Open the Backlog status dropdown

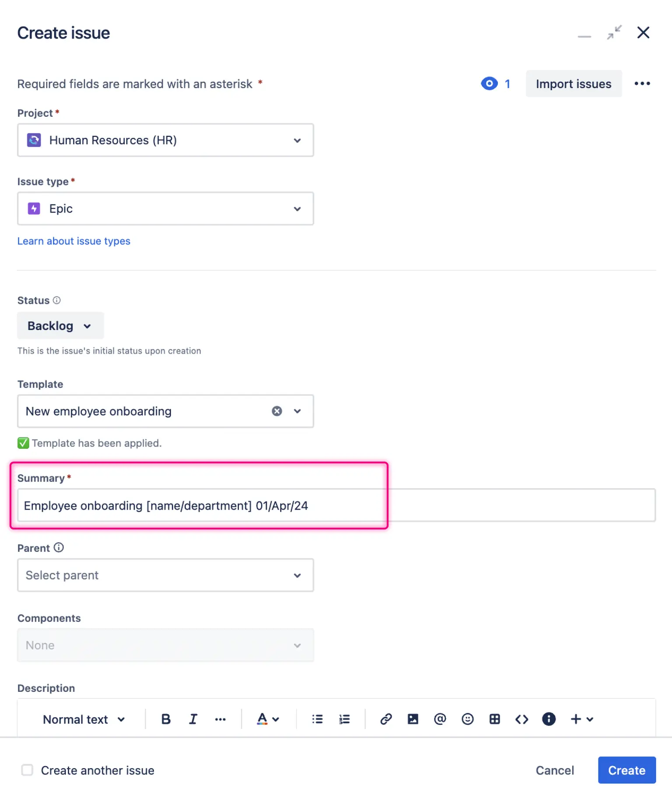(60, 326)
